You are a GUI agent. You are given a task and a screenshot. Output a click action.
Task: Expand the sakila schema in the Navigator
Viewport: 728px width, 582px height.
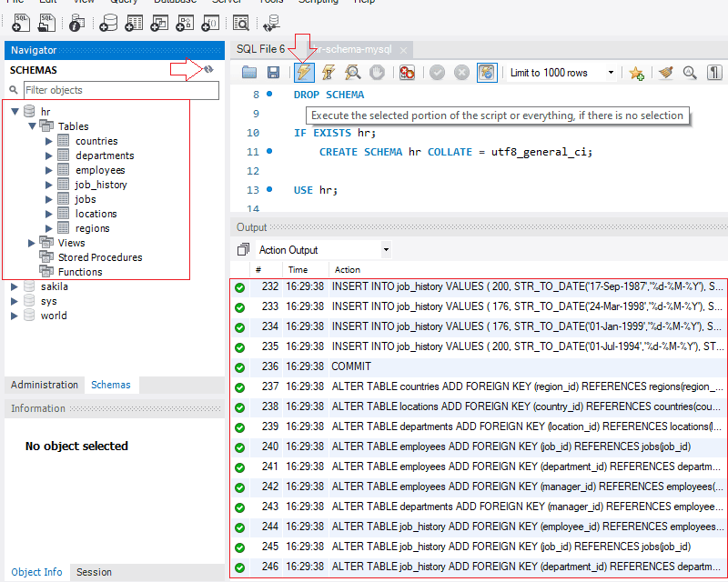(15, 286)
